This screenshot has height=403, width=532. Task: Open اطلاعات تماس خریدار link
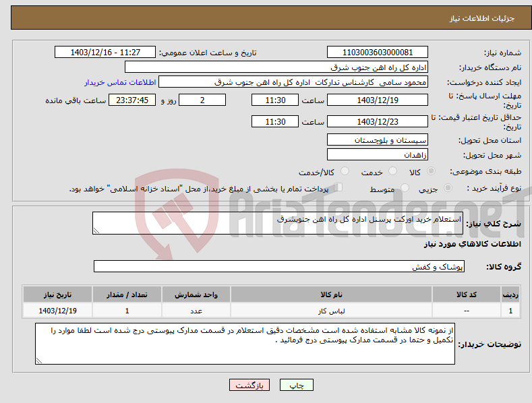(120, 82)
